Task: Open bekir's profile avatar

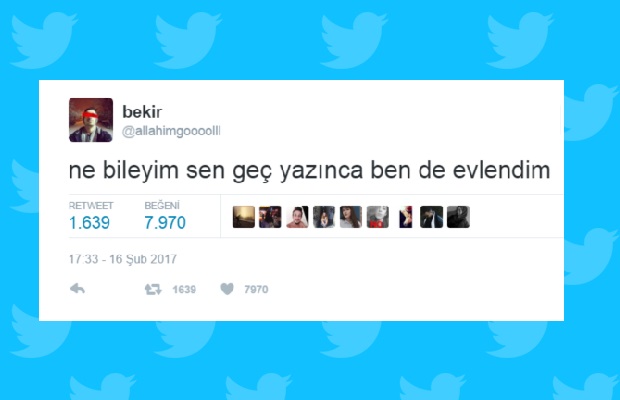Action: pyautogui.click(x=91, y=120)
